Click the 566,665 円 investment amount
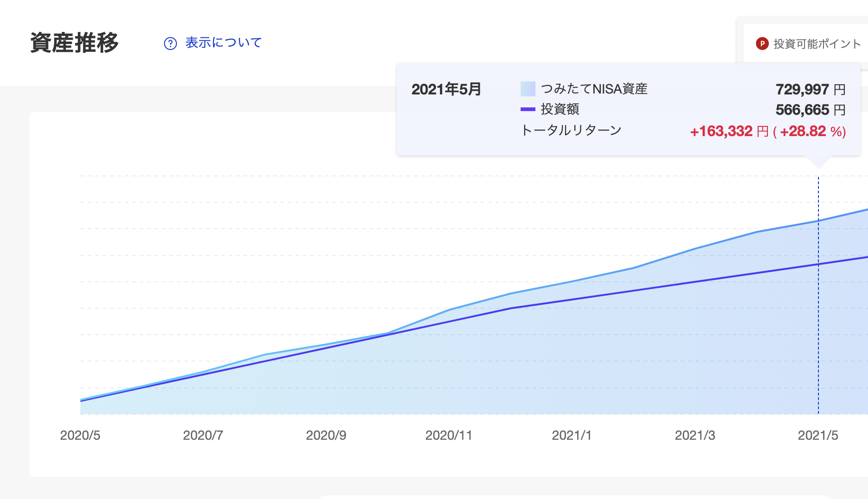Viewport: 868px width, 499px height. tap(810, 110)
